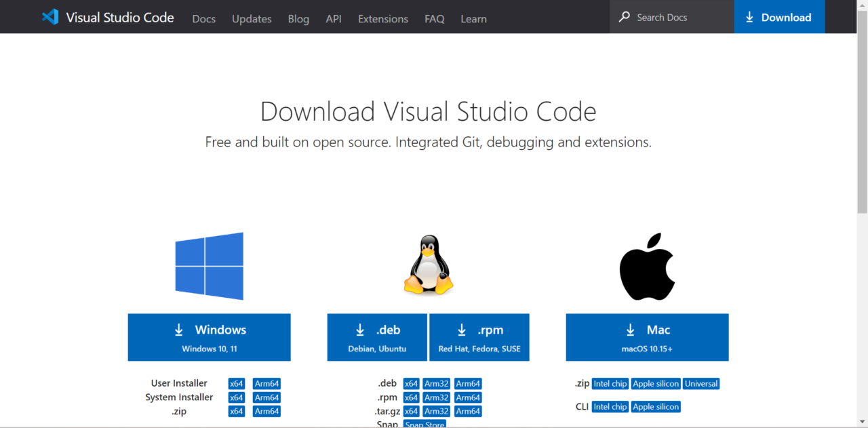Download the Mac macOS 10.15+ build
Screen dimensions: 868x428
pos(647,337)
